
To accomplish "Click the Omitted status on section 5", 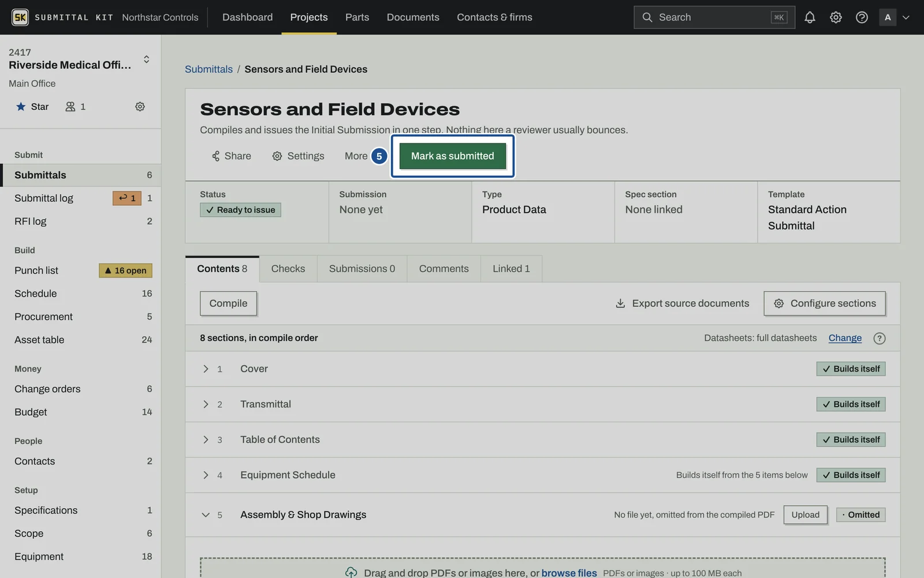I will click(x=860, y=515).
